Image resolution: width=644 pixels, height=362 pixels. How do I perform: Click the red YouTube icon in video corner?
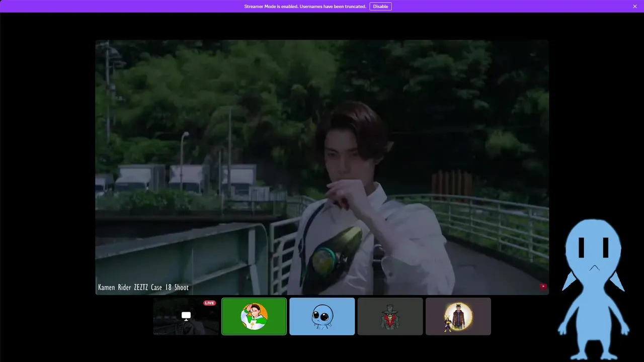[543, 287]
